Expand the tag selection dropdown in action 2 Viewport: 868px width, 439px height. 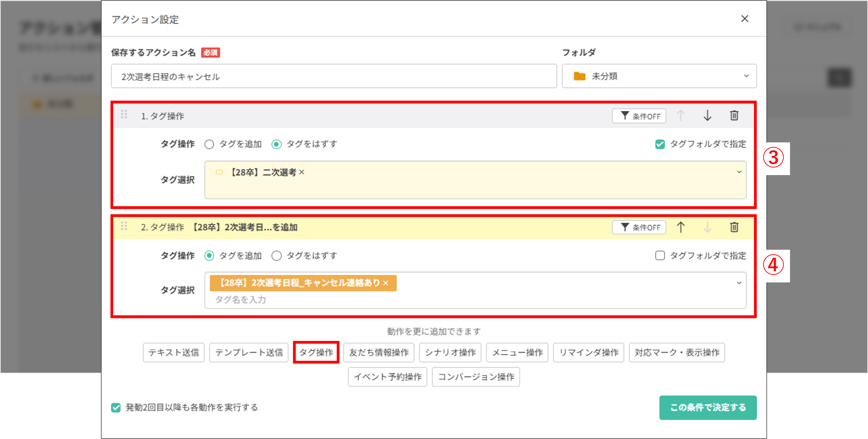coord(739,283)
